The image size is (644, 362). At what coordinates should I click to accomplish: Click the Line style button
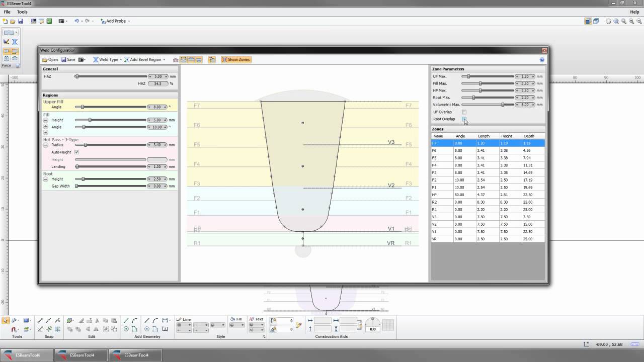pos(184,319)
